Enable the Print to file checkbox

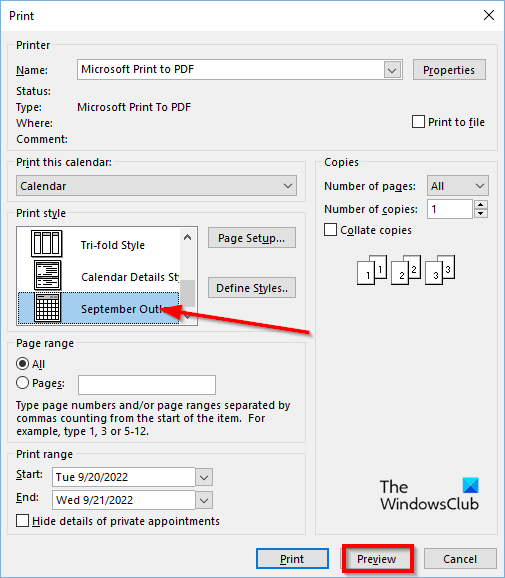[418, 122]
